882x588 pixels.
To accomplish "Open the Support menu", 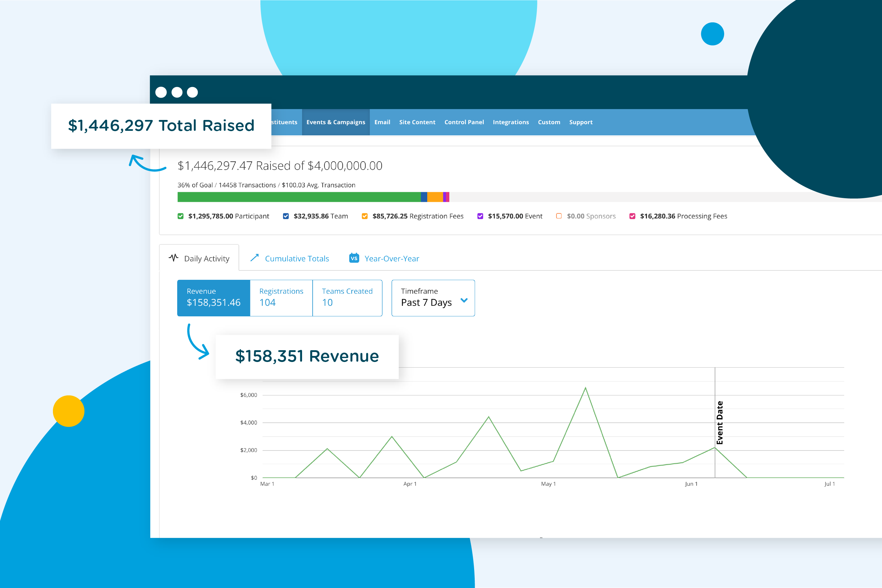I will 581,122.
